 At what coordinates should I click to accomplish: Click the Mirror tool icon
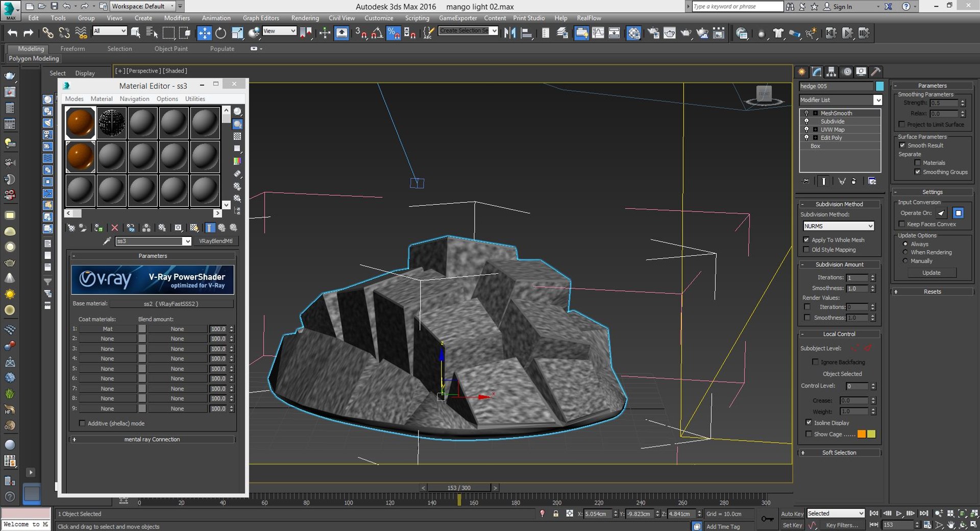tap(510, 33)
